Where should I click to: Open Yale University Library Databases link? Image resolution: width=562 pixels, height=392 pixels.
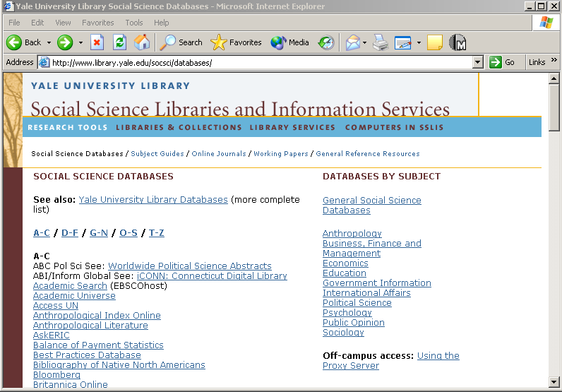click(153, 200)
